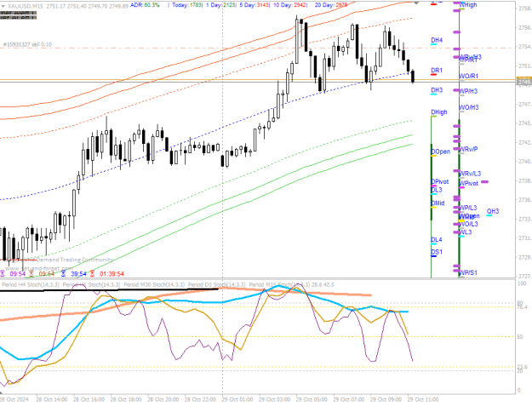Select the DH4 pivot level label
The image size is (532, 406).
point(437,40)
